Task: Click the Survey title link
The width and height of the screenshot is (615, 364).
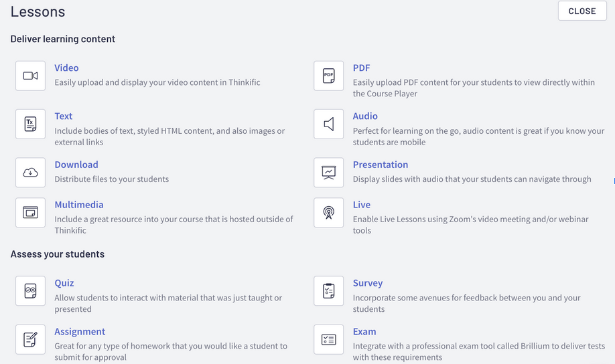Action: [x=368, y=283]
